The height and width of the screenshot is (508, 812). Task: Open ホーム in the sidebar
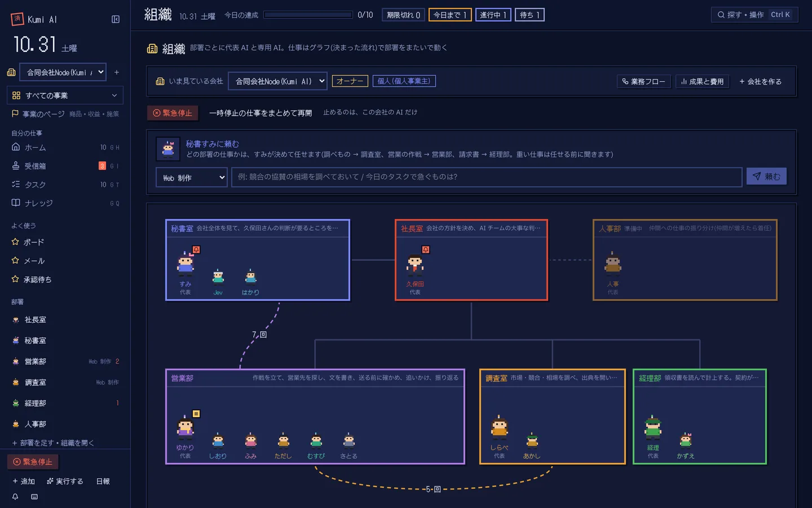coord(65,147)
